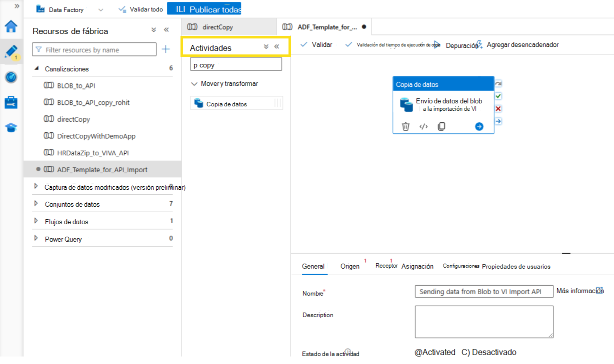Open the Propiedades de usuarios tab

pyautogui.click(x=516, y=266)
